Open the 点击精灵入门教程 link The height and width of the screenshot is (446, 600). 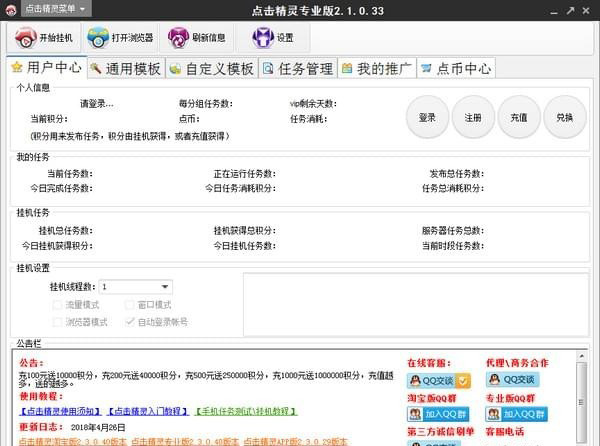click(x=148, y=412)
